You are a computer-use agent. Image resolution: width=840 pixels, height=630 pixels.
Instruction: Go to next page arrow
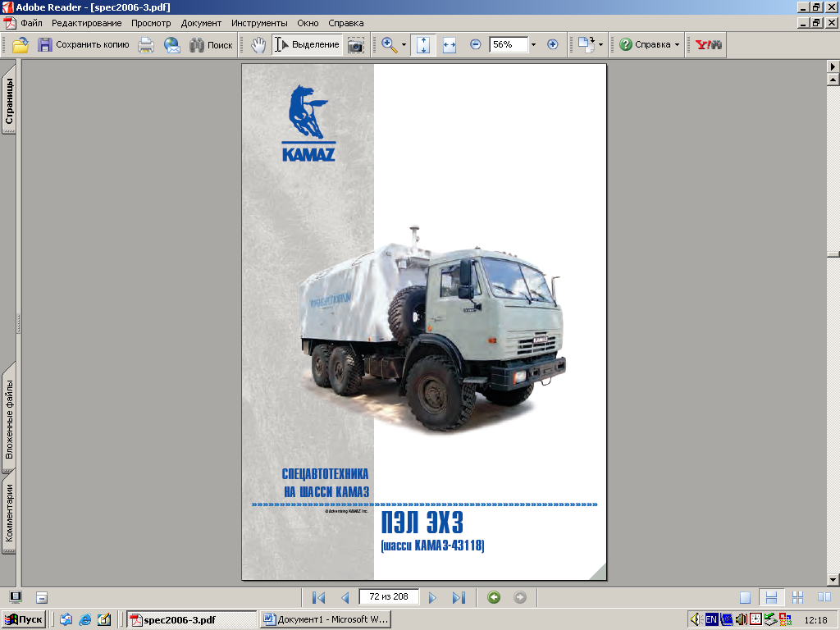(x=432, y=597)
